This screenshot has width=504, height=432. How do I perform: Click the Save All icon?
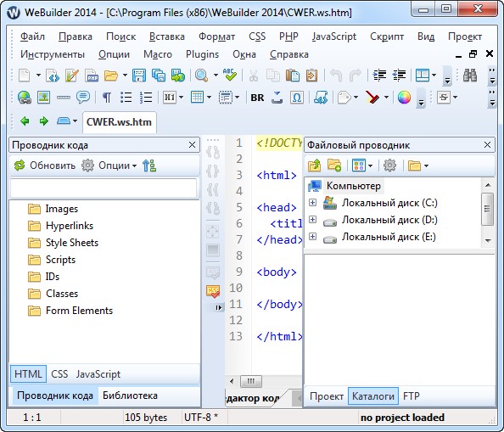coord(159,76)
